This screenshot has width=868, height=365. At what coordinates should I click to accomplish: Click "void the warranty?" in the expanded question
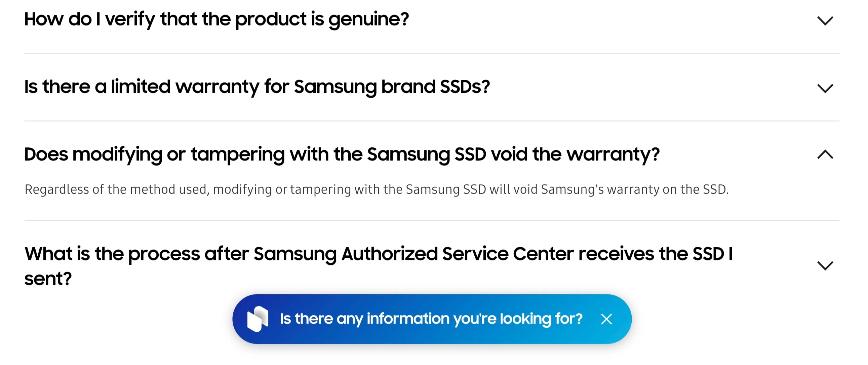coord(575,154)
